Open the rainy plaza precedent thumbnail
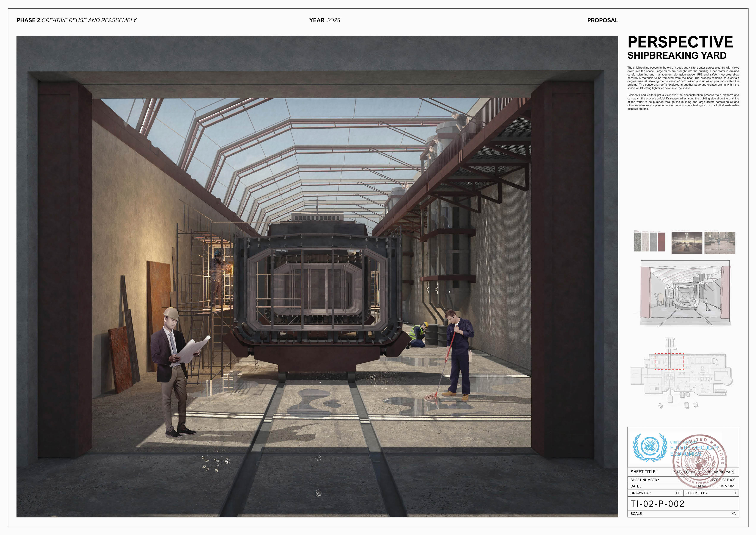The width and height of the screenshot is (756, 535). click(720, 243)
